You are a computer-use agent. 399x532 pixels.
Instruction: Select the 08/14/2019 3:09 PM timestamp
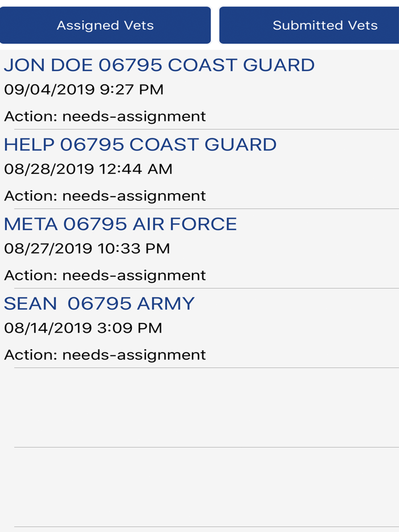[83, 328]
